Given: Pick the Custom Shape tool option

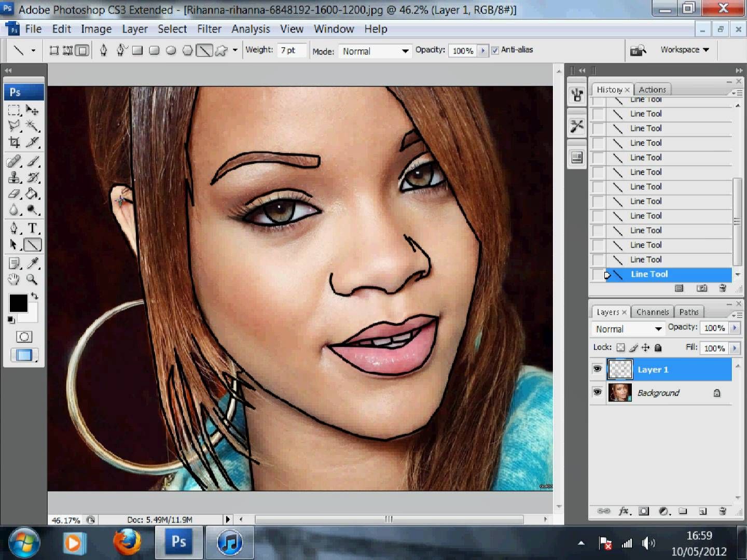Looking at the screenshot, I should pos(222,50).
